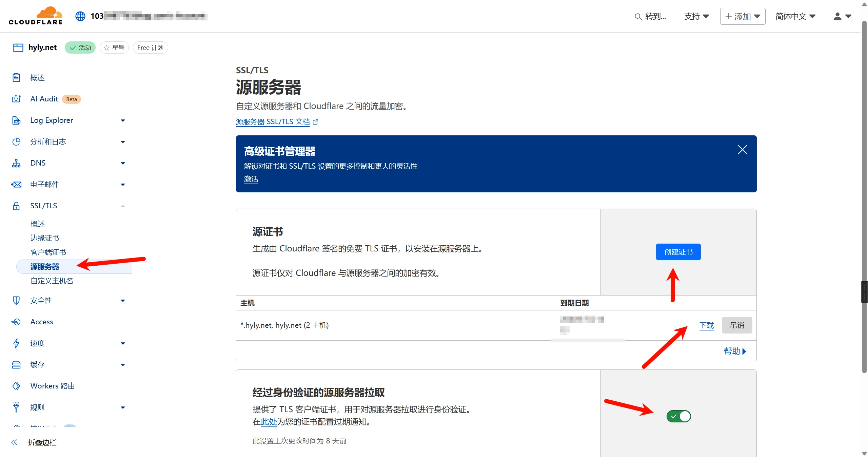868x457 pixels.
Task: Click the external link icon beside 文档
Action: [x=315, y=122]
